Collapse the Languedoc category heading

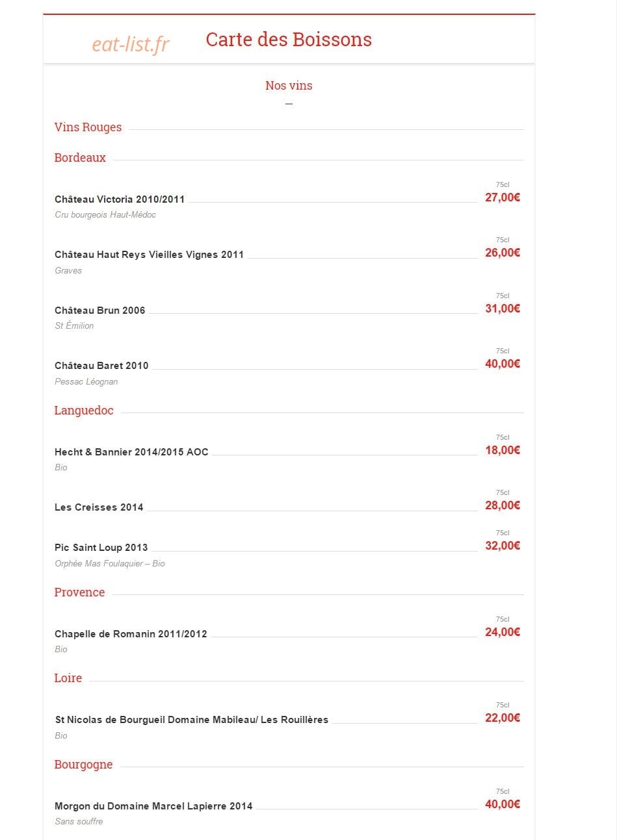pyautogui.click(x=84, y=411)
